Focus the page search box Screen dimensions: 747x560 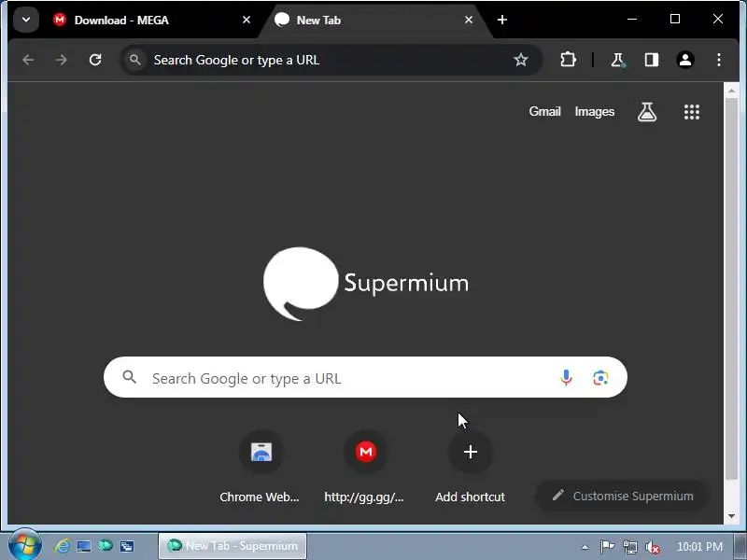coord(365,377)
